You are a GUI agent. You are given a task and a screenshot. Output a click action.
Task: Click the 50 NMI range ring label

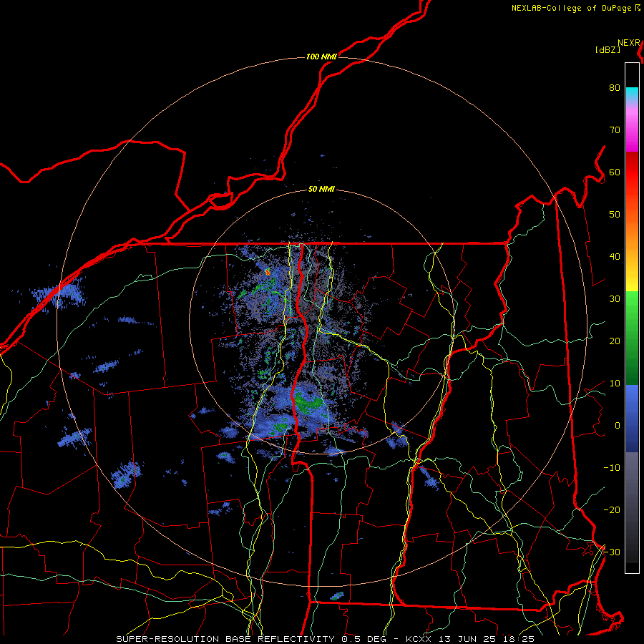(321, 190)
